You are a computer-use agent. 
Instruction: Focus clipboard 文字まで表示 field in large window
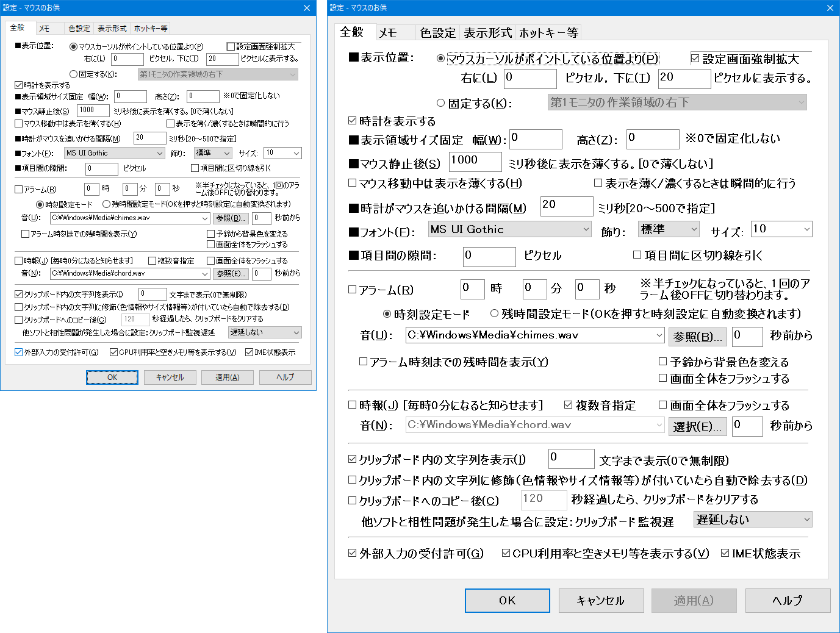571,459
